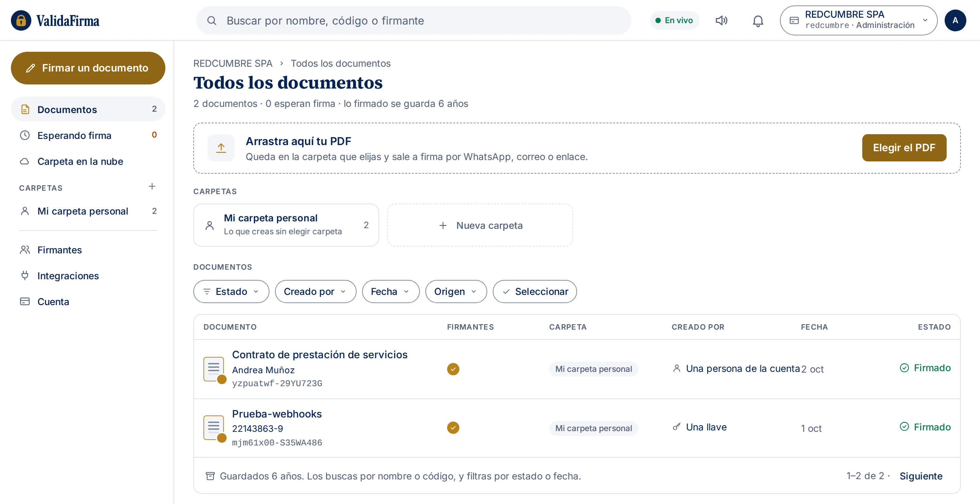Select Mi carpeta personal in sidebar

pyautogui.click(x=88, y=211)
